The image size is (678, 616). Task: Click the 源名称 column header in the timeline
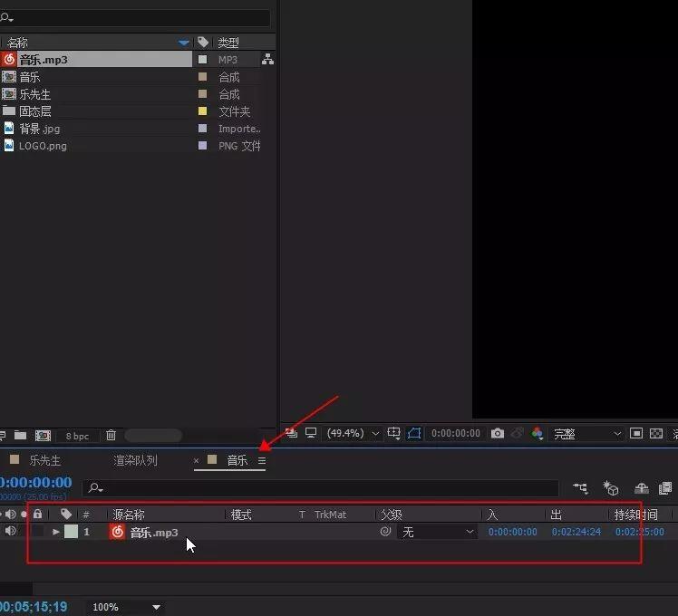[x=129, y=515]
